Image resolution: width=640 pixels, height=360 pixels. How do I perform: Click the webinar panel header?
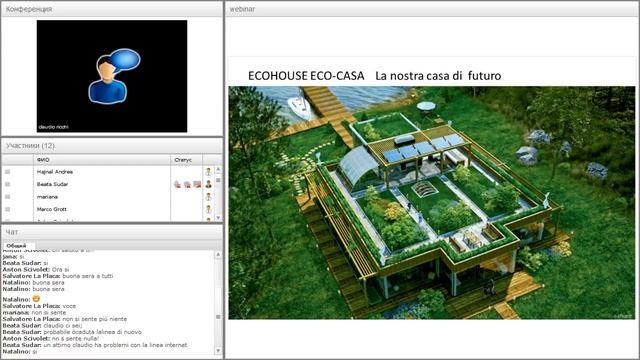(432, 9)
